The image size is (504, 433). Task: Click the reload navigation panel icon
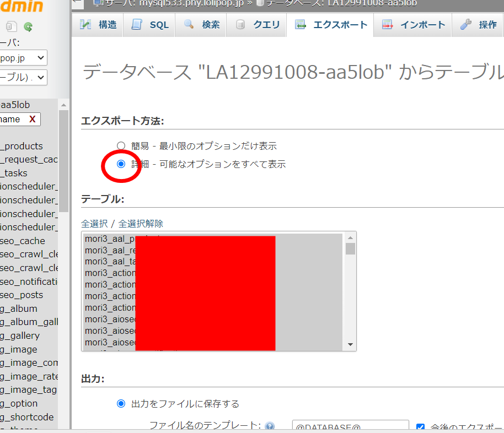coord(28,26)
